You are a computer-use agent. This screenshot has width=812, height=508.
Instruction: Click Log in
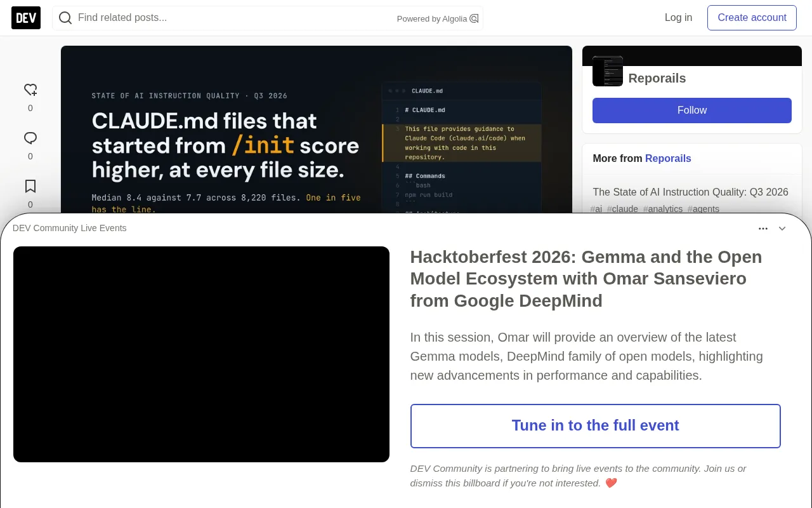678,18
